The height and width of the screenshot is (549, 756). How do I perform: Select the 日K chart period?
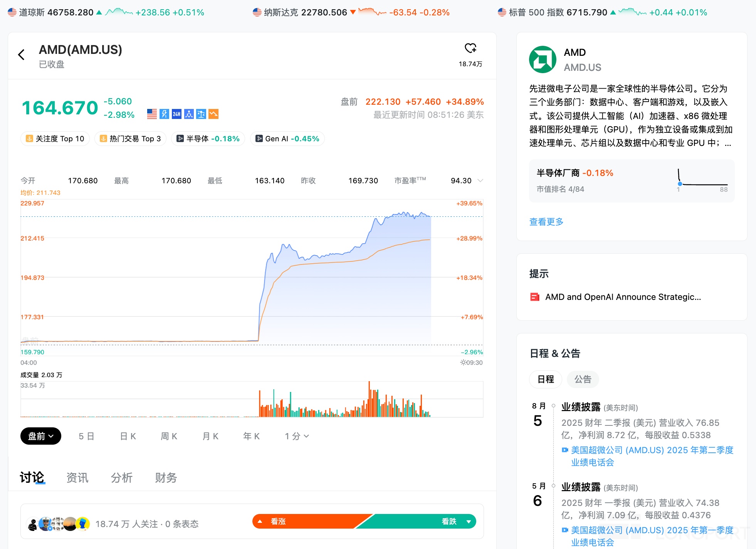click(128, 436)
